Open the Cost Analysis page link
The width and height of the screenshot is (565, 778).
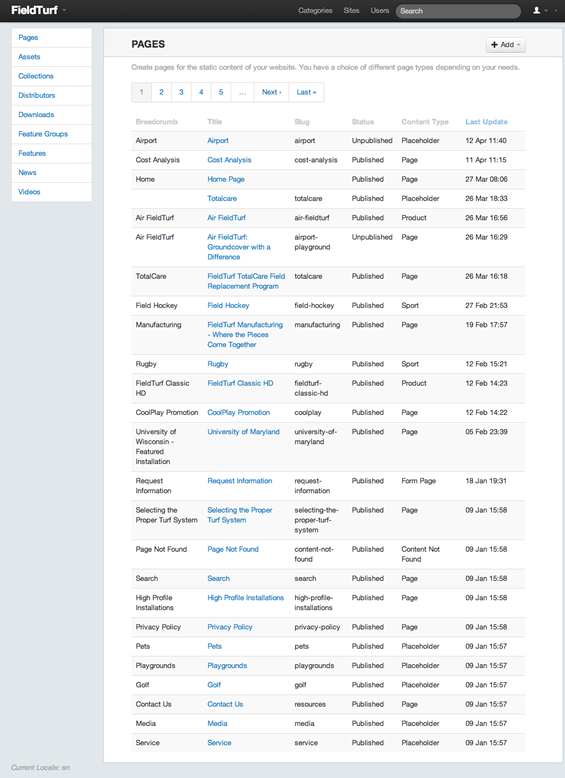(x=229, y=160)
